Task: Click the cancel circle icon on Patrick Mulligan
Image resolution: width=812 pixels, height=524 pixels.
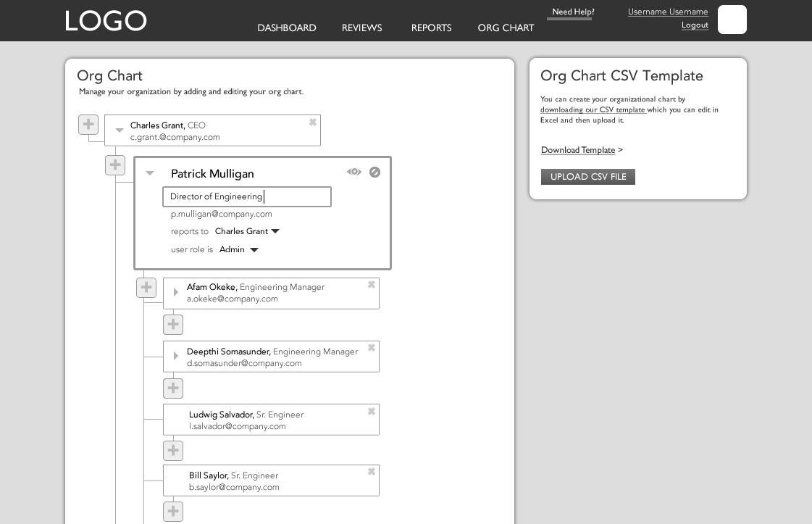Action: click(x=375, y=172)
